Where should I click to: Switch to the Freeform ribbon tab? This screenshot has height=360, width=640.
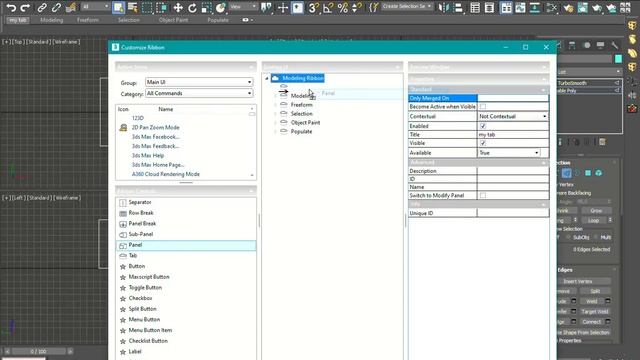pos(88,20)
